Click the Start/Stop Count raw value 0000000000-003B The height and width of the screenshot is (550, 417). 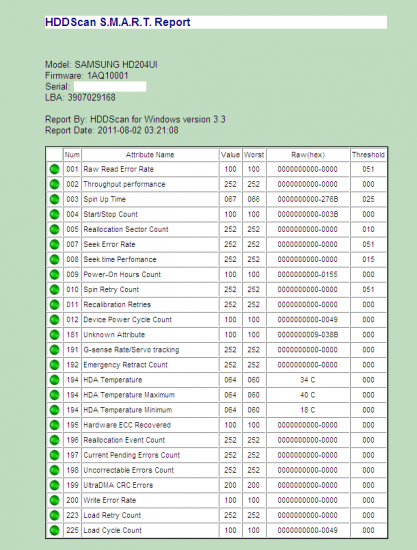308,214
